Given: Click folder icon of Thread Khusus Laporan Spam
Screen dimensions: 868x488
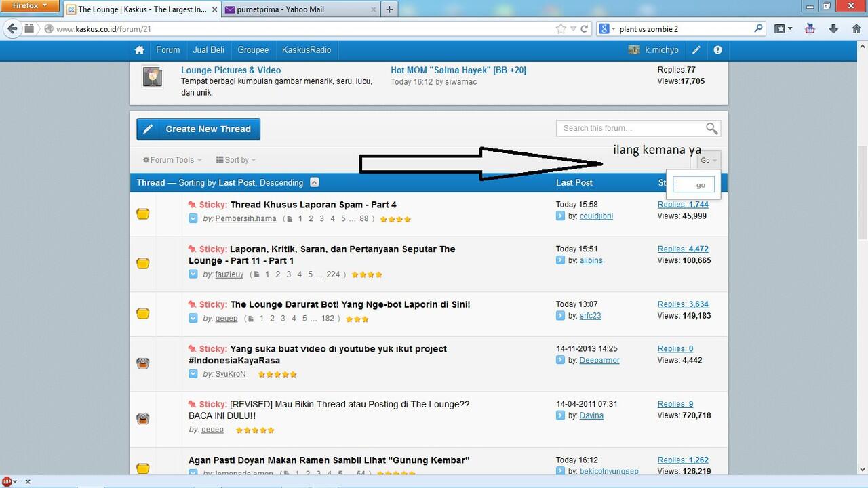Looking at the screenshot, I should click(142, 213).
